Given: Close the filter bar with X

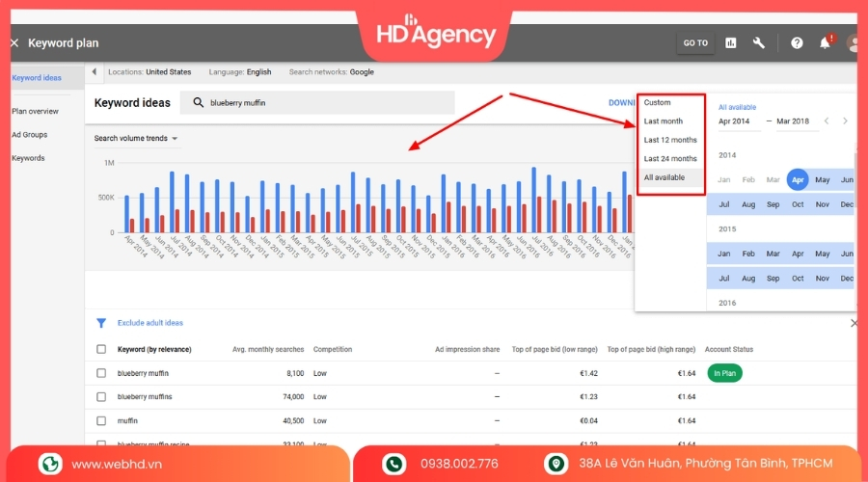Looking at the screenshot, I should point(854,323).
